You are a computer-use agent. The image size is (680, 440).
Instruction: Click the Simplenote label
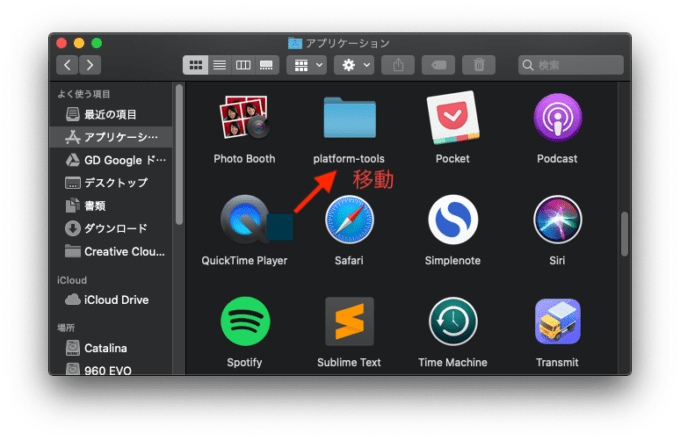pyautogui.click(x=453, y=261)
